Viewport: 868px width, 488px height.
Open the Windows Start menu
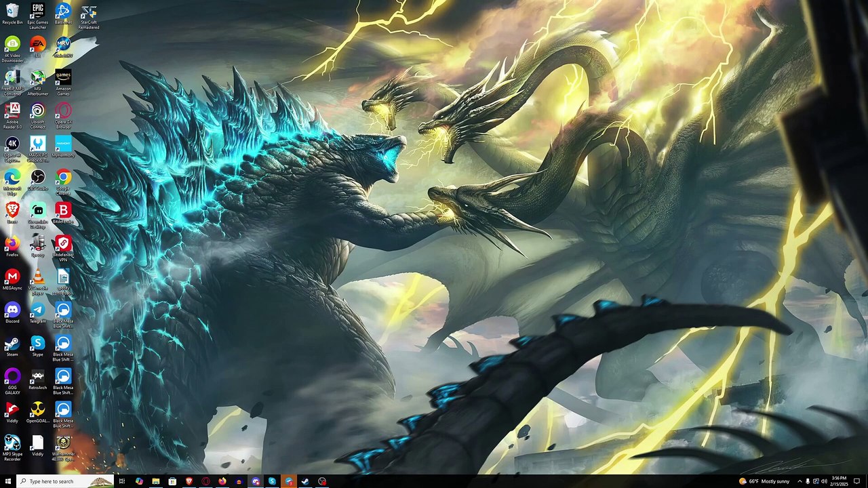(8, 481)
